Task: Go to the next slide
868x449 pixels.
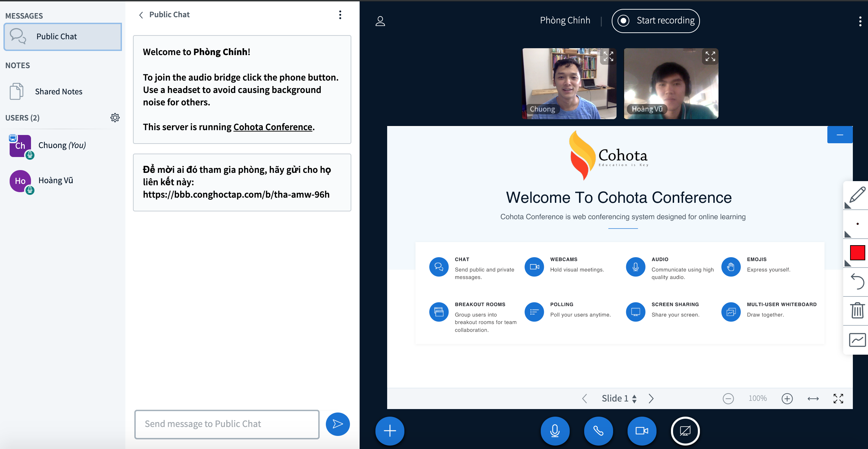Action: coord(651,398)
